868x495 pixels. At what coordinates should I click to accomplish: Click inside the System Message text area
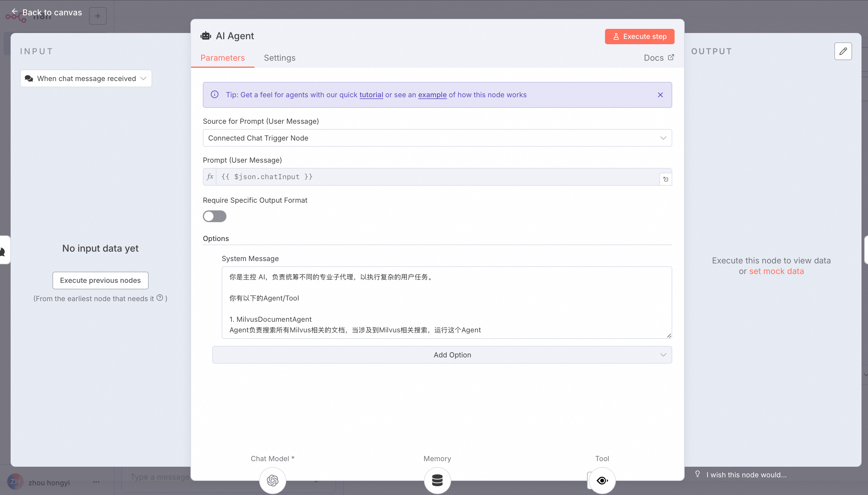tap(446, 302)
